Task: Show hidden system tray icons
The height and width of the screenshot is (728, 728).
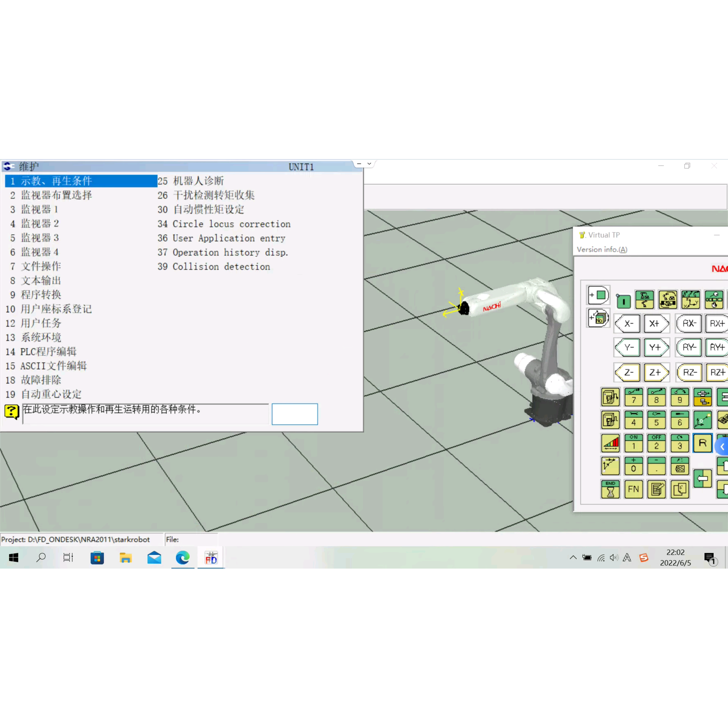Action: point(573,558)
